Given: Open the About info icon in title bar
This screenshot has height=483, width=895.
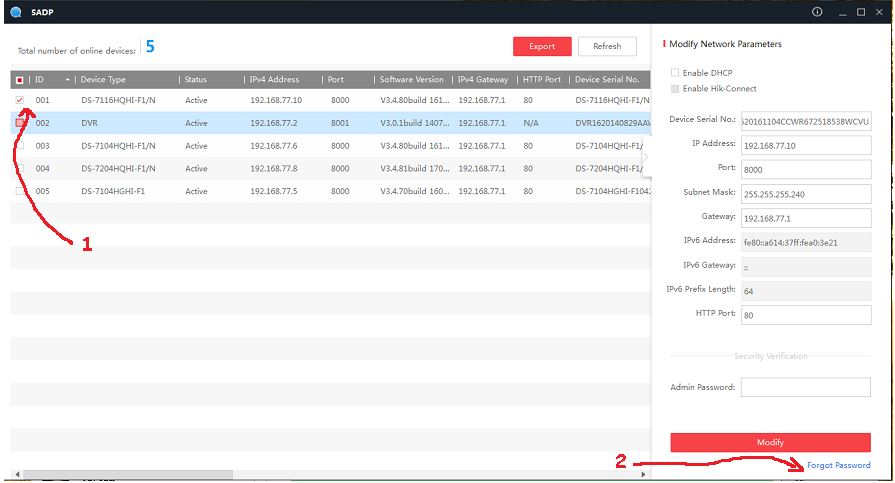Looking at the screenshot, I should (x=817, y=12).
